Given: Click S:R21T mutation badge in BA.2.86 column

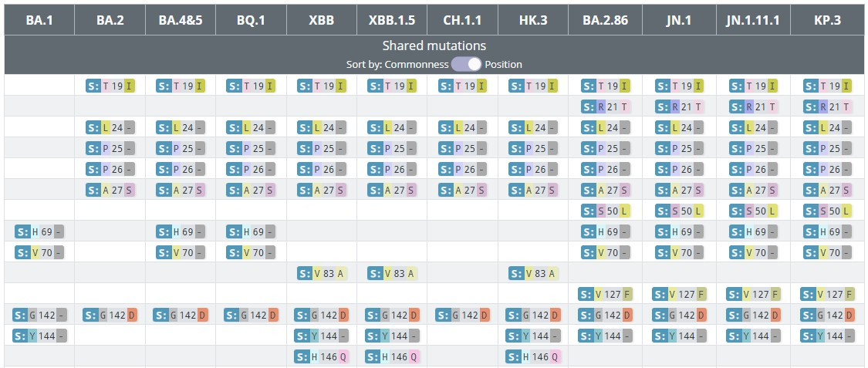Looking at the screenshot, I should (606, 106).
